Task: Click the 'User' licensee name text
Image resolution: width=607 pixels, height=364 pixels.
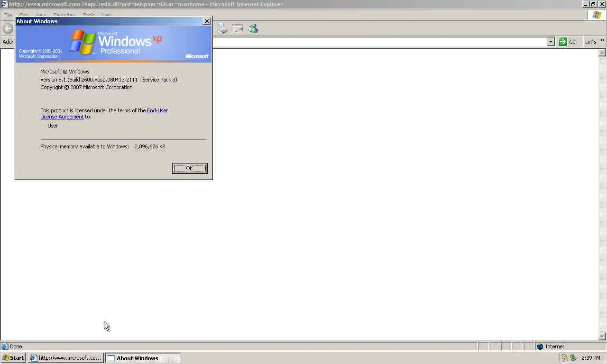Action: 53,126
